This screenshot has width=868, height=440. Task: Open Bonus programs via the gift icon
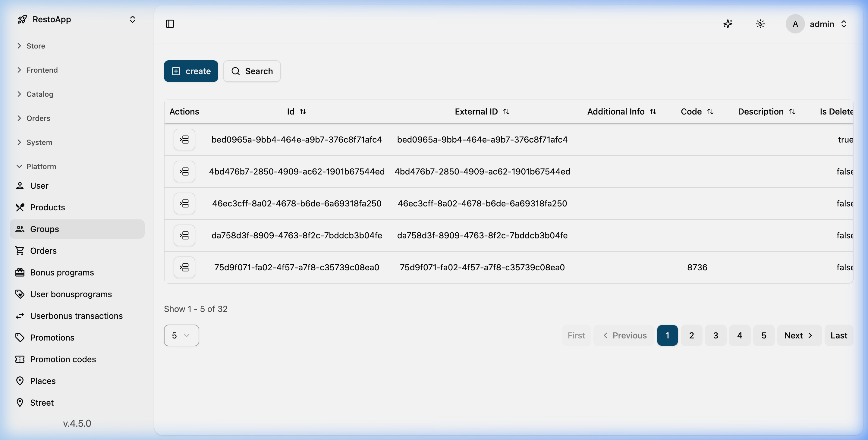(20, 272)
